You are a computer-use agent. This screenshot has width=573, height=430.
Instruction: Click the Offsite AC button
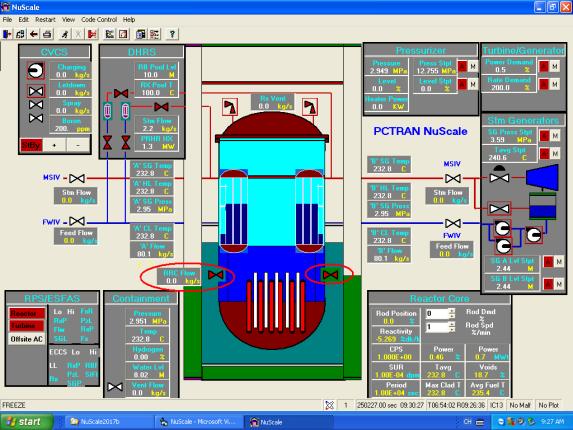click(x=26, y=339)
